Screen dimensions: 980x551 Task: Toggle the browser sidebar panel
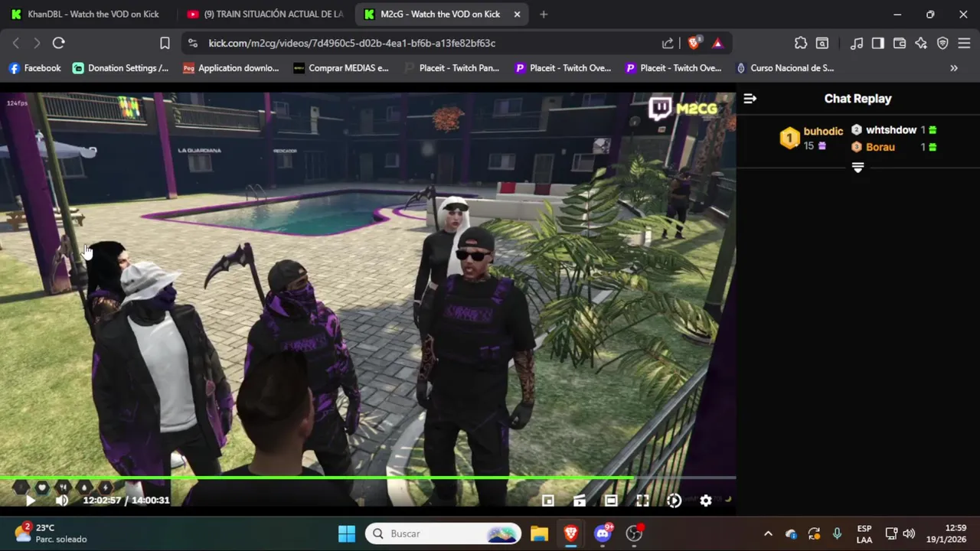click(x=878, y=43)
